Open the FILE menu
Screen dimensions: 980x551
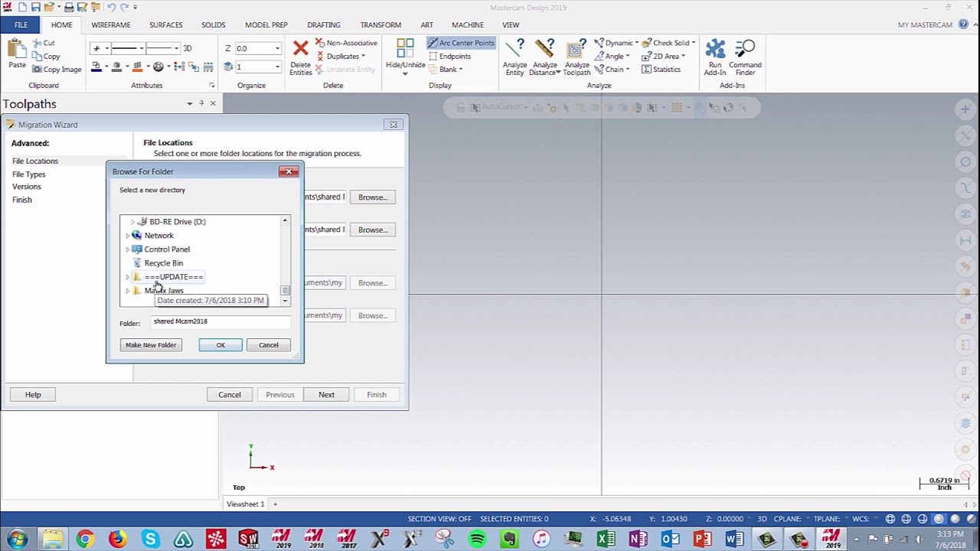click(x=21, y=24)
